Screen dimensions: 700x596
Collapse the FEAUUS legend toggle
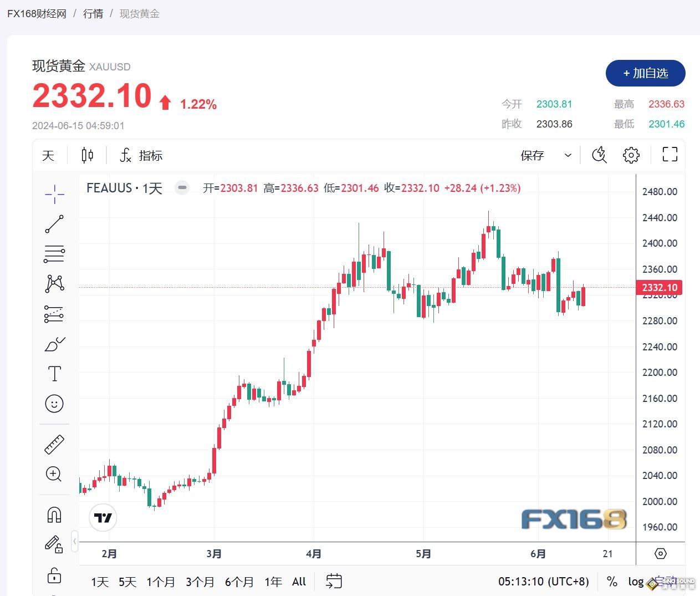[x=182, y=188]
